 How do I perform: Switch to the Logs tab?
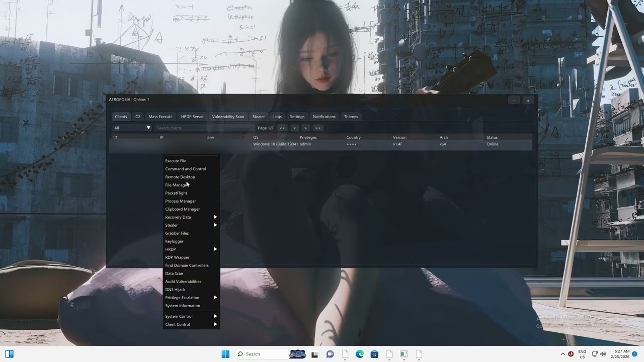(x=277, y=117)
